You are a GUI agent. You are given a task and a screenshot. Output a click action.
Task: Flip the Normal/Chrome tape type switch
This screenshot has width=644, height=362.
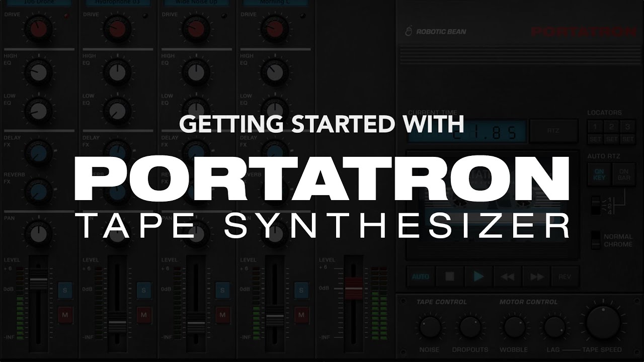click(596, 240)
